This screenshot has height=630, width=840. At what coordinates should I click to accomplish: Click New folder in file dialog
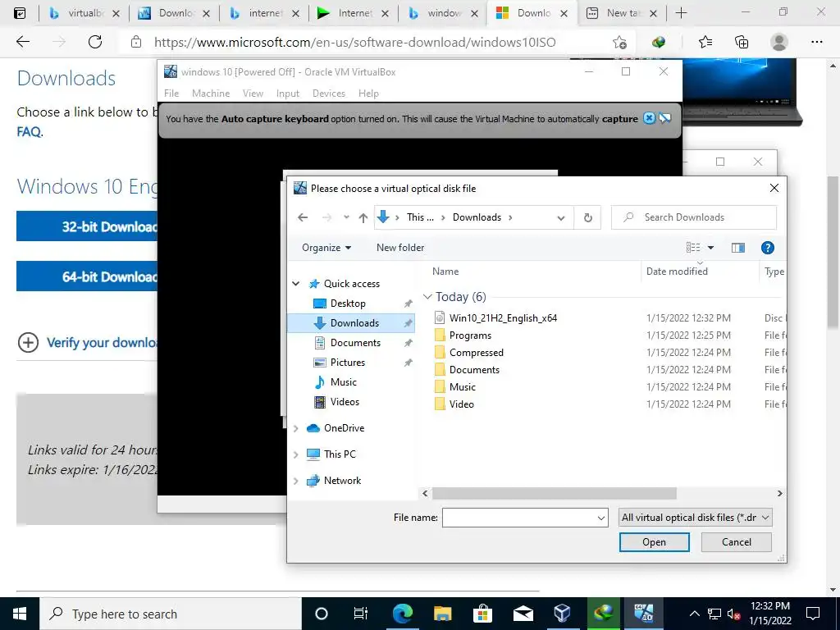point(400,248)
